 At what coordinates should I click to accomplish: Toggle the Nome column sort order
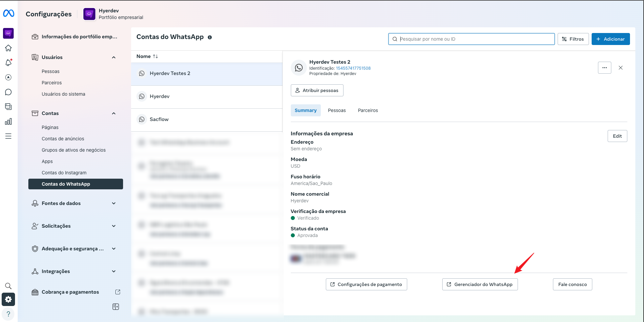[155, 56]
